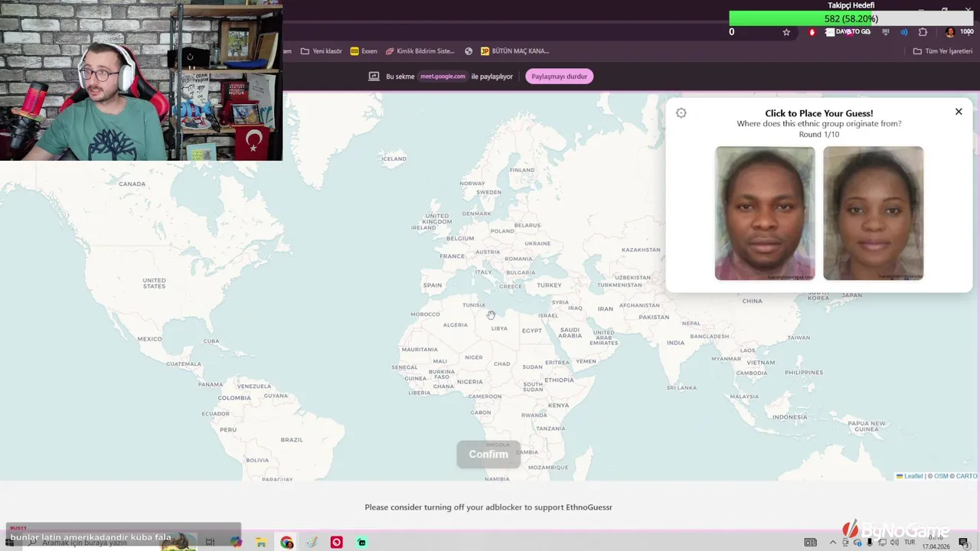
Task: Place guess on Kenya map label
Action: click(x=558, y=406)
